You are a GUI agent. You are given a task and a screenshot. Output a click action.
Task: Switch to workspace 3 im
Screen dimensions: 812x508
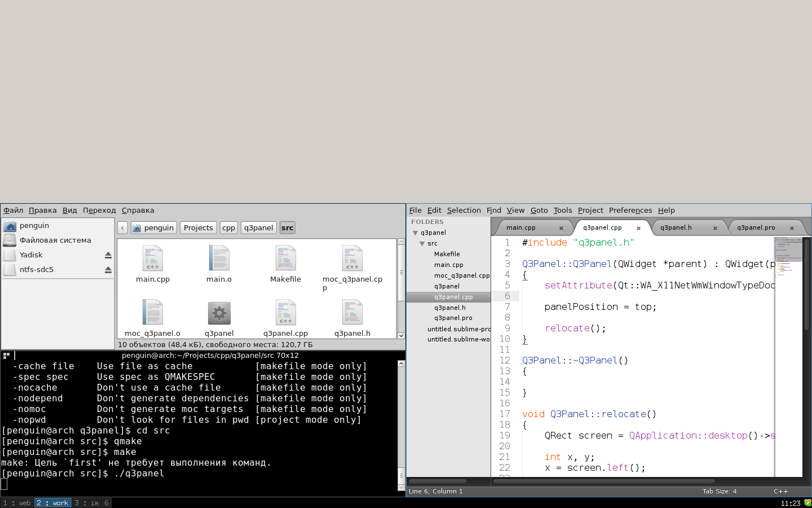(87, 503)
